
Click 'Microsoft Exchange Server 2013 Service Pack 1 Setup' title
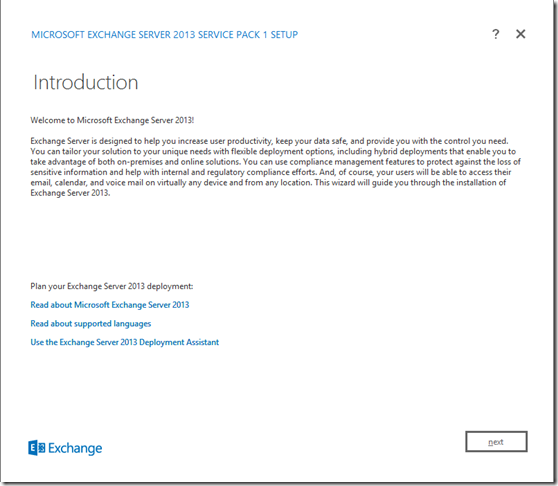click(164, 35)
